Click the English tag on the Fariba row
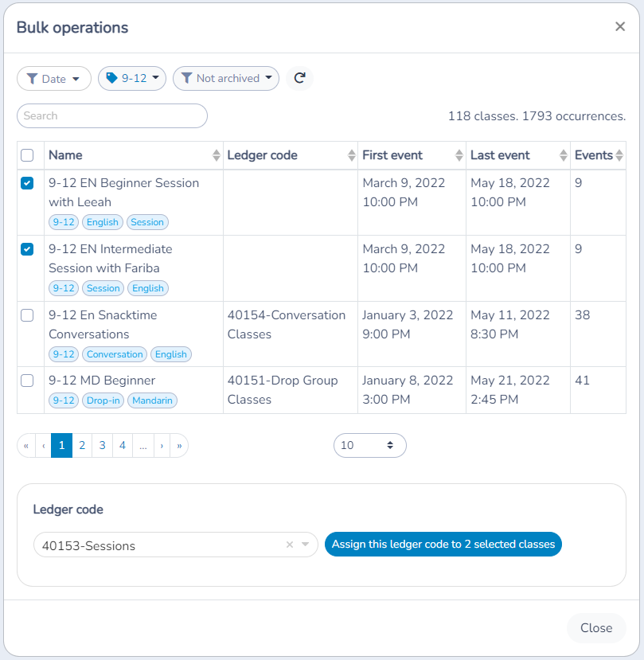 point(148,288)
